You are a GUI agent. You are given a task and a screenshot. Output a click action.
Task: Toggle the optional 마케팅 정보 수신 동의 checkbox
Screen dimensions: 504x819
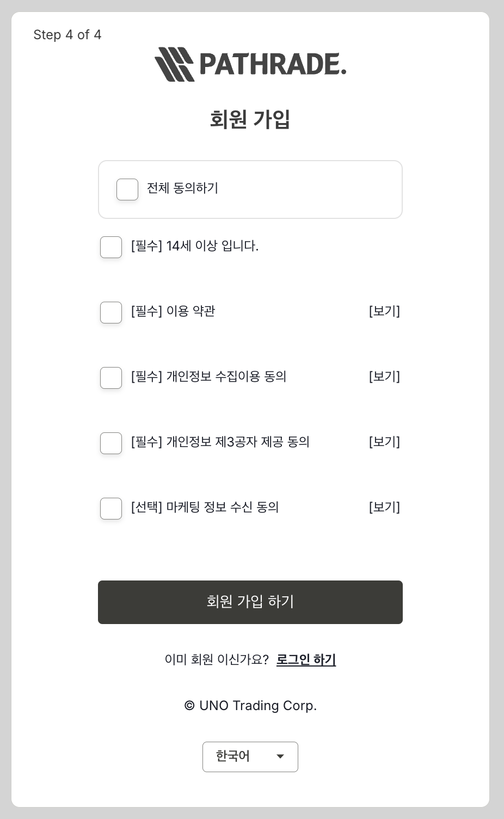[x=111, y=509]
